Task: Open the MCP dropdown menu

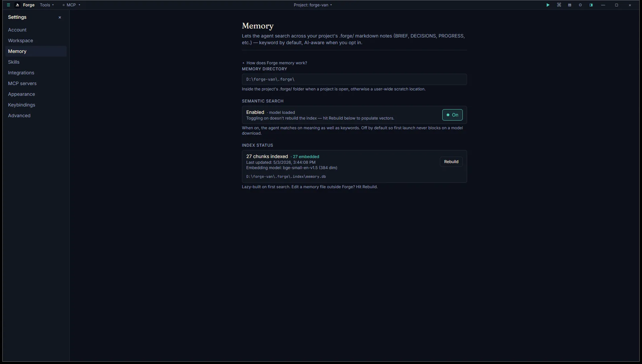Action: (71, 5)
